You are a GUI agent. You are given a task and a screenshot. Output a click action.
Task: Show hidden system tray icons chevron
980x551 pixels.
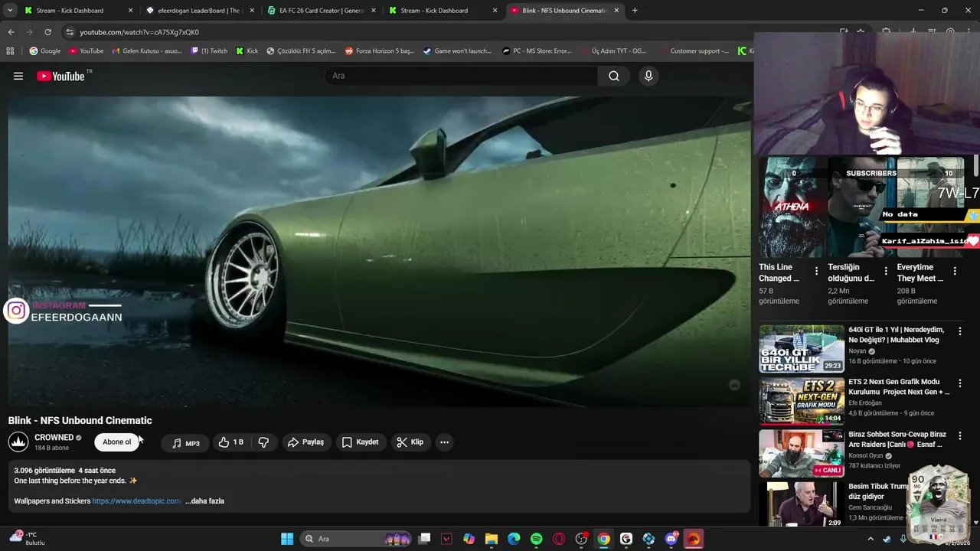[871, 539]
